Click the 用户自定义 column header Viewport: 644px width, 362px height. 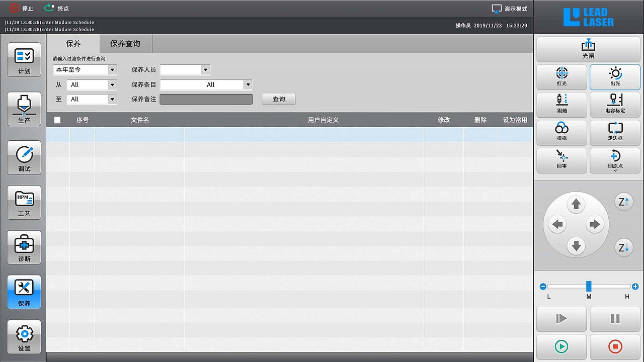click(x=324, y=120)
